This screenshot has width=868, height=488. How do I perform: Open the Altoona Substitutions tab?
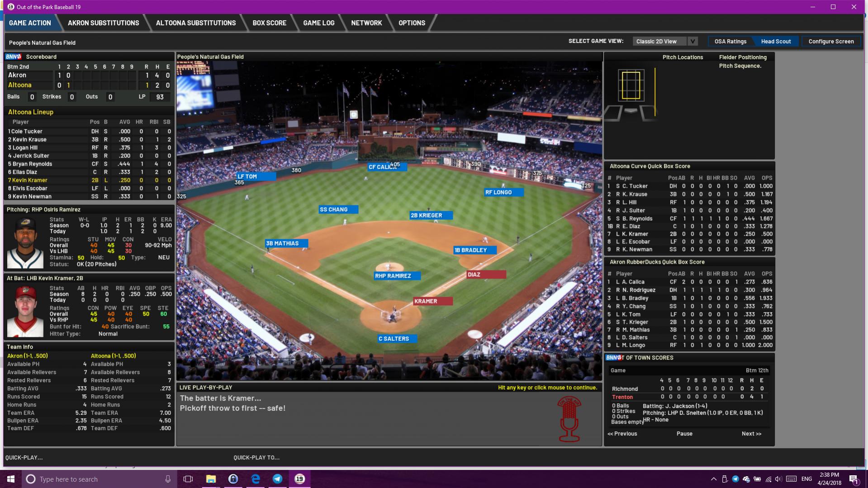click(x=195, y=23)
